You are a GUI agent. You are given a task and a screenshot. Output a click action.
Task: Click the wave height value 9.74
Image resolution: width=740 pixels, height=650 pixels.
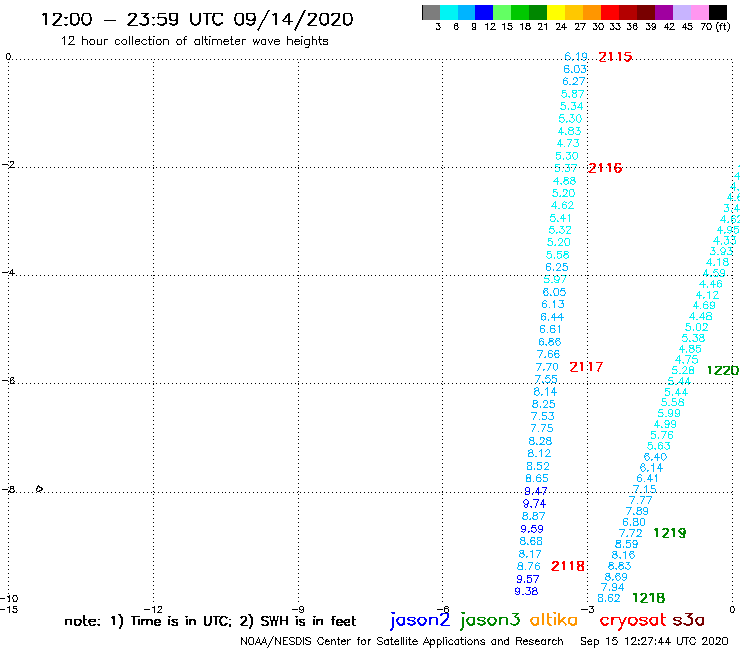click(534, 504)
